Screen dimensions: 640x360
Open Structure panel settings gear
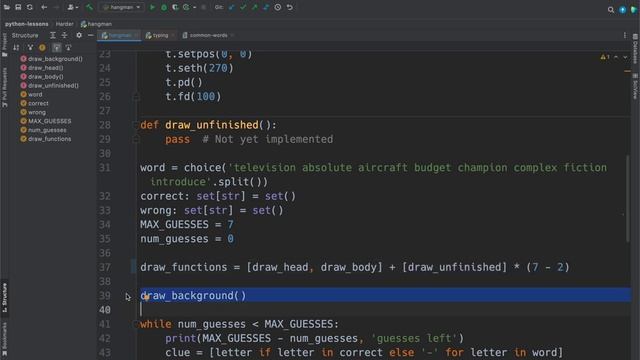pyautogui.click(x=79, y=36)
